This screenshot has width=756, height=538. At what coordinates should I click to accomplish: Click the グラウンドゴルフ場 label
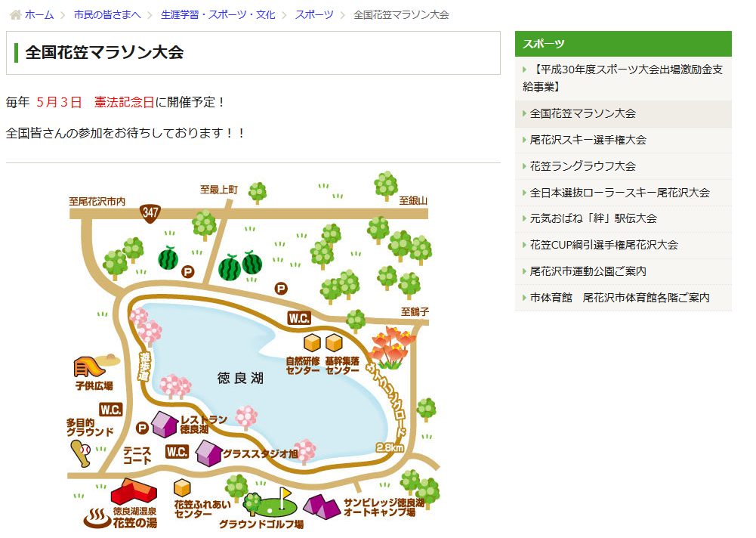(261, 524)
